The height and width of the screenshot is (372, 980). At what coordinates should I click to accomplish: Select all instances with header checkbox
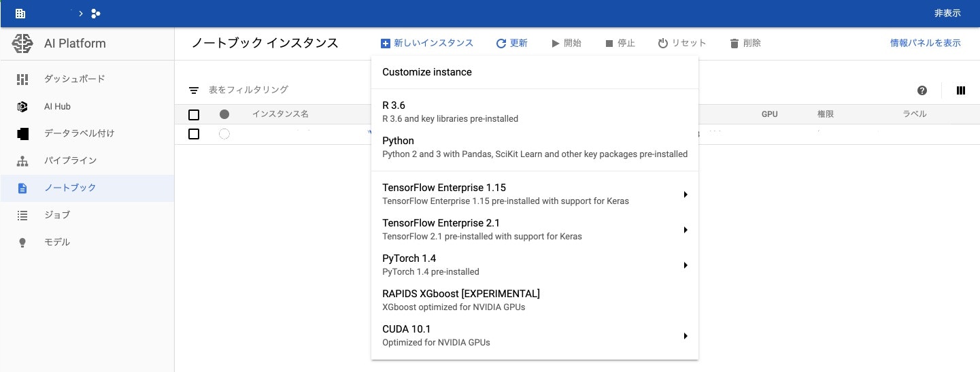(194, 115)
